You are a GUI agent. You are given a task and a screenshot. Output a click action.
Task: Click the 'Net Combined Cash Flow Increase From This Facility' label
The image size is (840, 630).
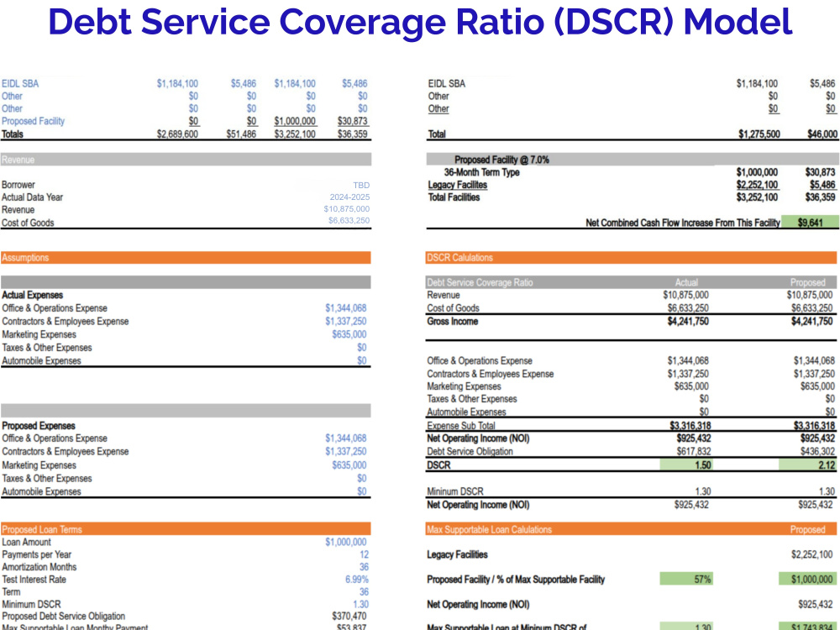click(x=682, y=223)
